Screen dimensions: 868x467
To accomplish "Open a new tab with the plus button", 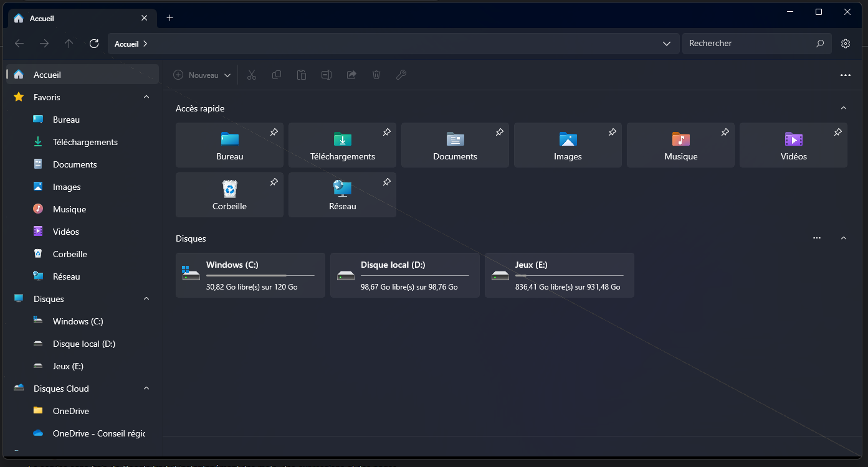I will point(169,18).
